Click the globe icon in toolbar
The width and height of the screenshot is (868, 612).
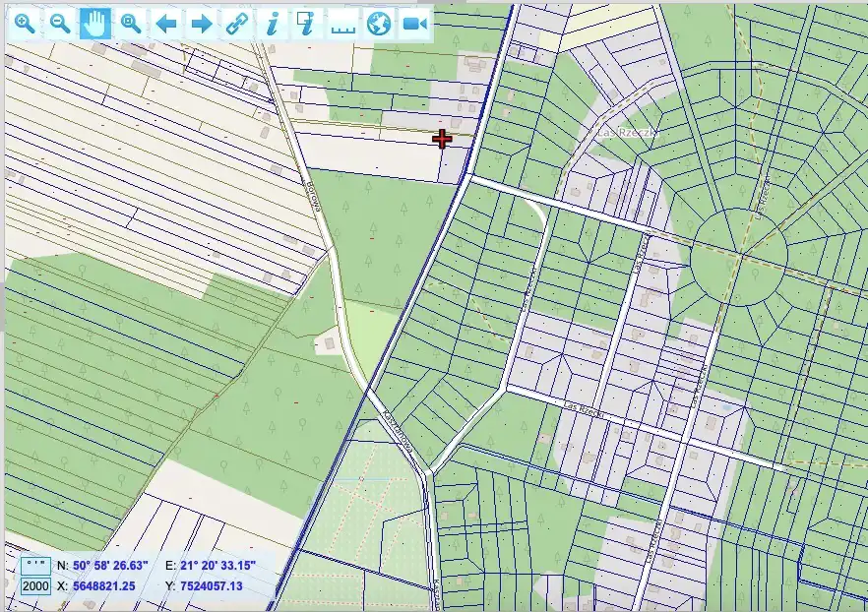tap(379, 24)
